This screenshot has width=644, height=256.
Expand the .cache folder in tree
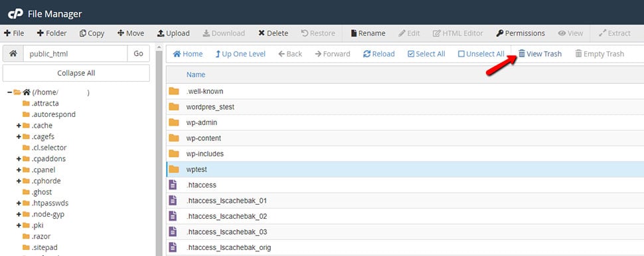(19, 126)
